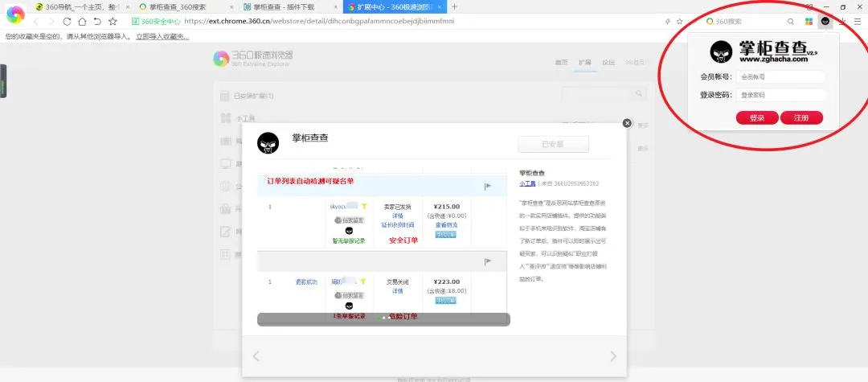Open the colorful extensions grid icon
Image resolution: width=868 pixels, height=382 pixels.
point(809,22)
